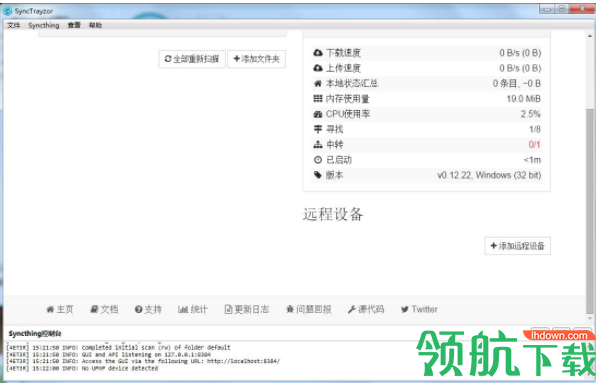The height and width of the screenshot is (383, 596).
Task: Open the Syncthing menu
Action: click(44, 25)
